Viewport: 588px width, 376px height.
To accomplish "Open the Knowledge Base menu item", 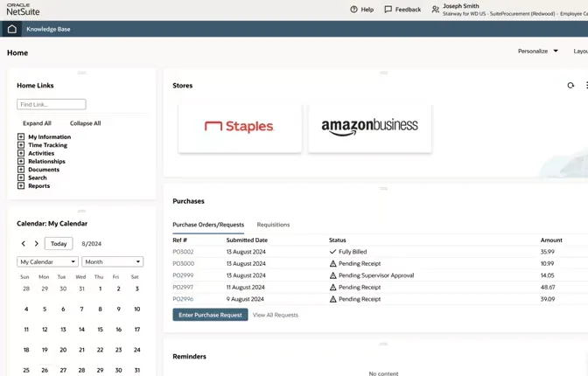I will click(x=48, y=29).
